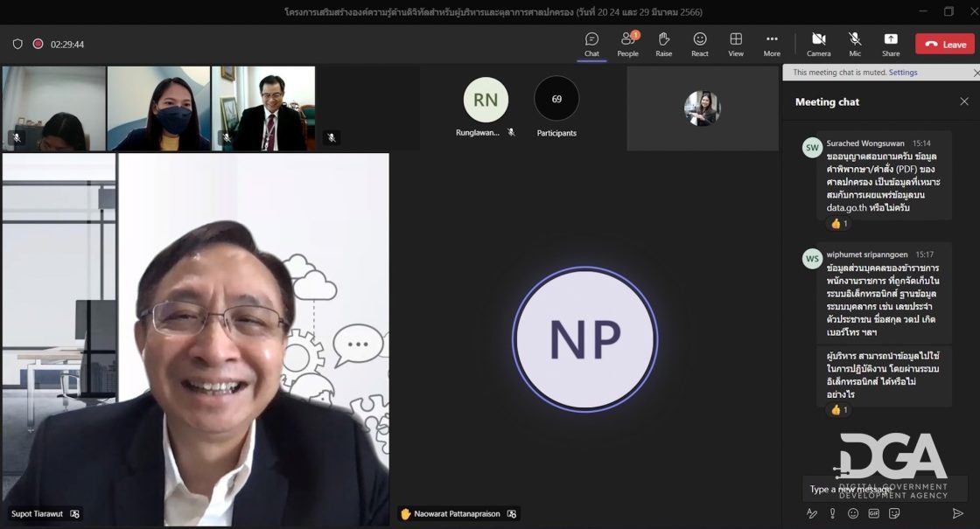Open the 69 Participants overflow tile
The image size is (980, 529).
[x=556, y=99]
